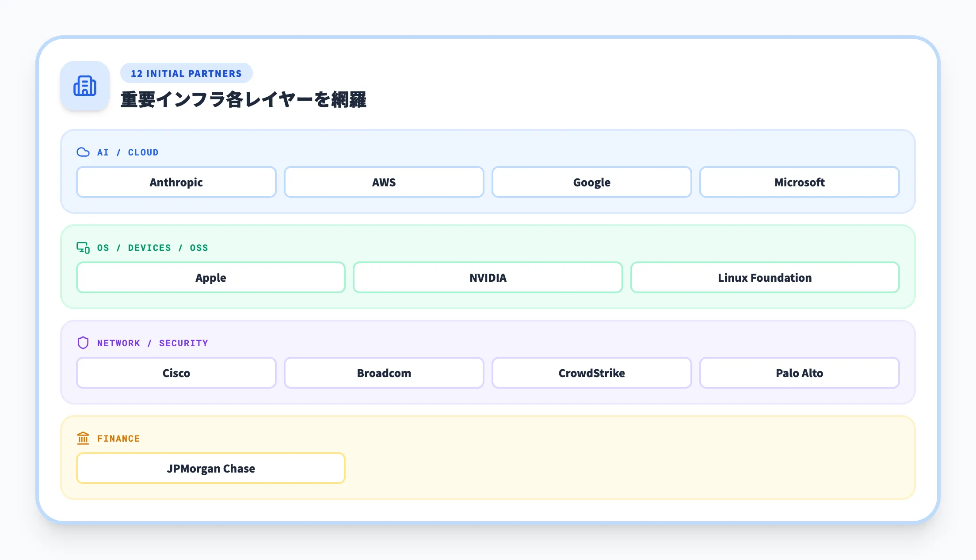
Task: Select the Palo Alto partner card
Action: tap(799, 373)
